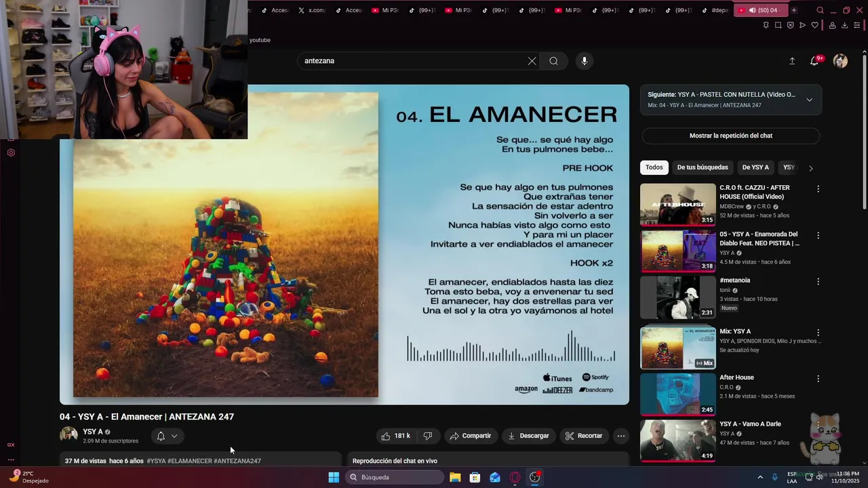Show hidden system tray icons chevron
This screenshot has height=488, width=868.
[760, 477]
